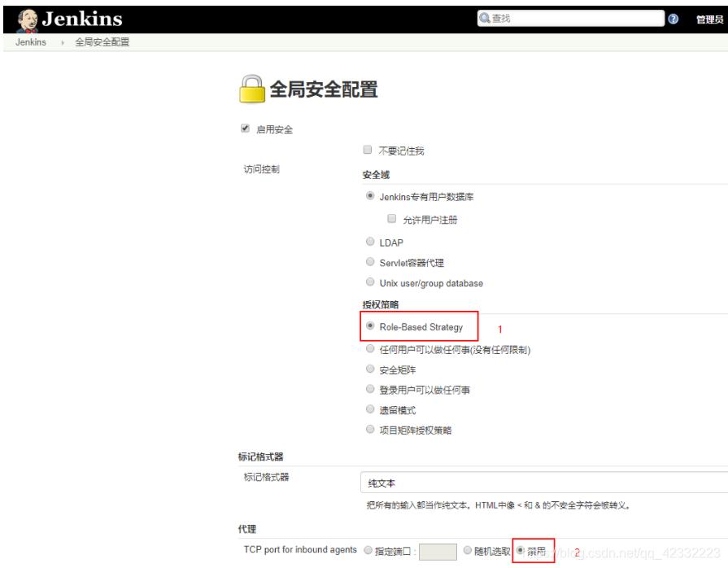Select Unix user/group database radio
The height and width of the screenshot is (568, 728).
370,282
